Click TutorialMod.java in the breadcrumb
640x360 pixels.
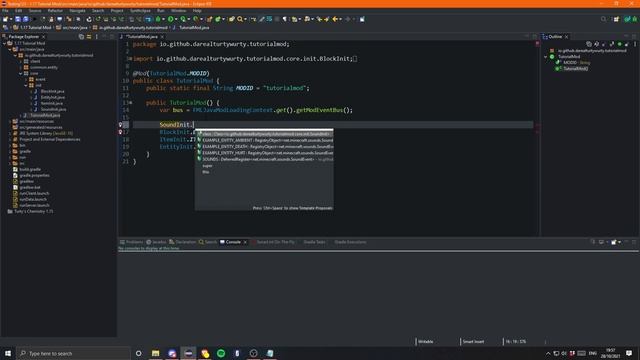pos(194,28)
